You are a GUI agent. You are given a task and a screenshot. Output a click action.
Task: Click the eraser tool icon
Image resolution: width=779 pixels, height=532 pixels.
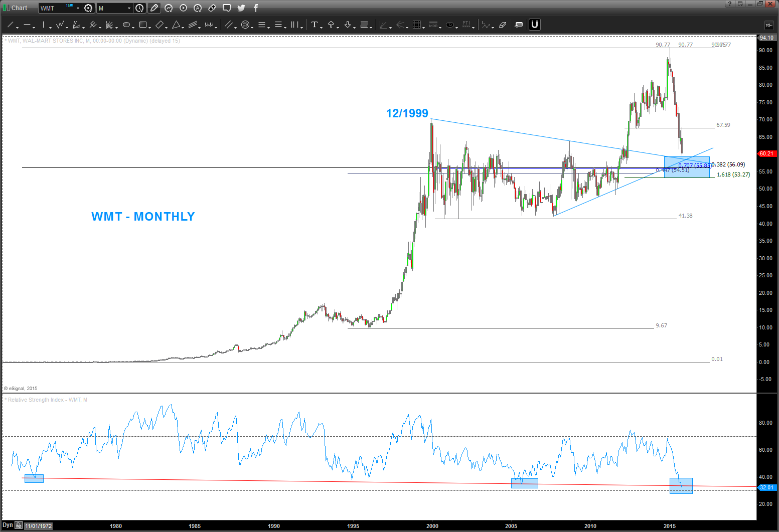coord(503,25)
